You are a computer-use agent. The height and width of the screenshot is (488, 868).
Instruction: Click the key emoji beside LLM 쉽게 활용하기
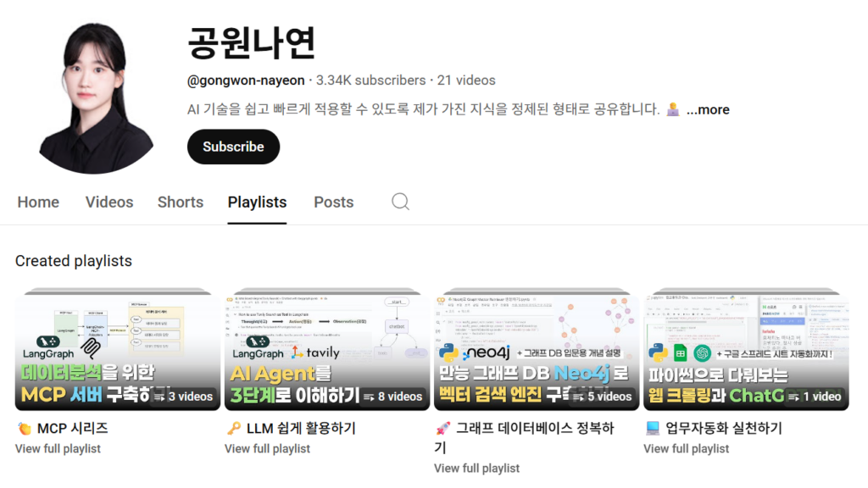[234, 428]
